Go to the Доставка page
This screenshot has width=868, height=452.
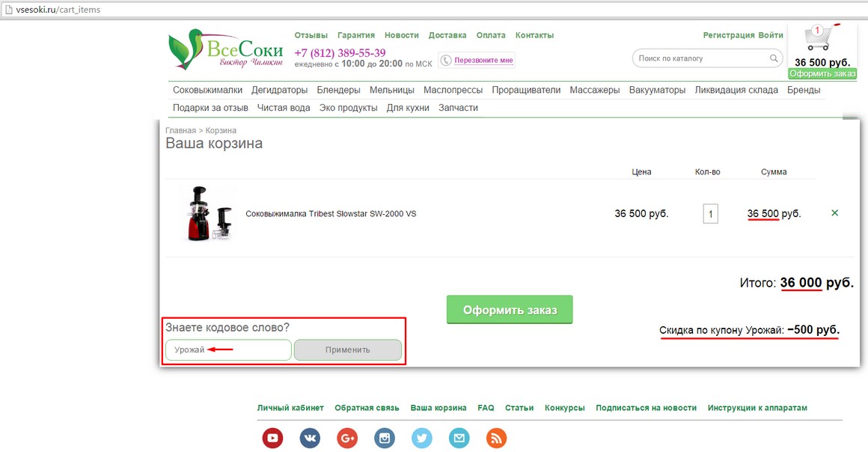[447, 35]
